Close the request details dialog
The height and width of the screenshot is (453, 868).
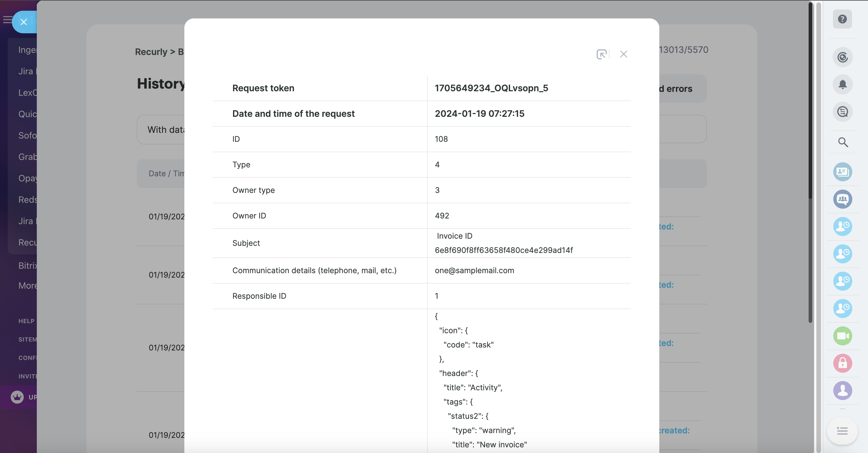pos(623,54)
